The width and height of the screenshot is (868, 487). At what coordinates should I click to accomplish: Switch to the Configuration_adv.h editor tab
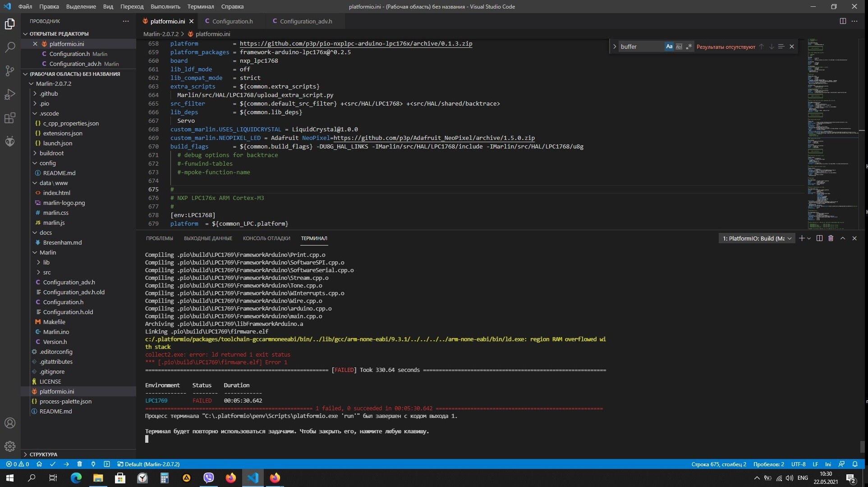point(306,21)
